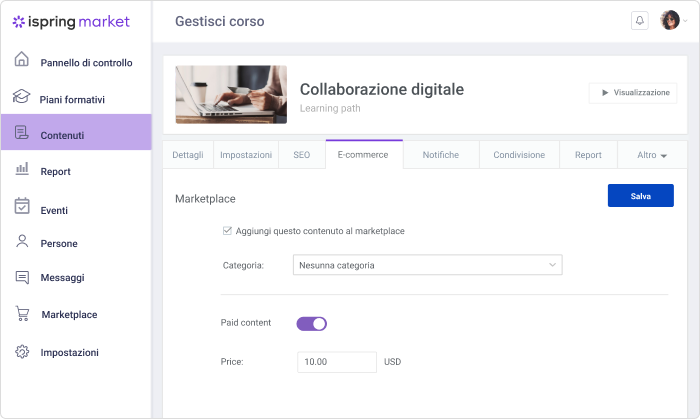Viewport: 700px width, 419px height.
Task: Click the shopping cart Marketplace icon
Action: point(22,313)
